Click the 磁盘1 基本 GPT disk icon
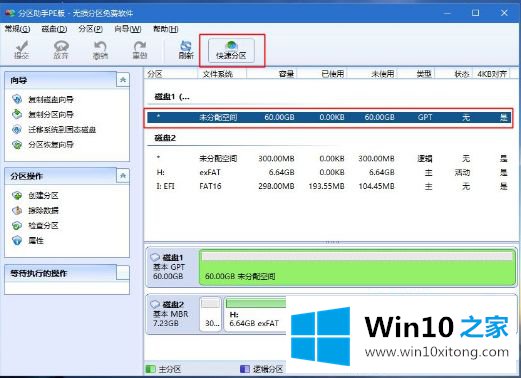Viewport: 521px width, 378px height. (x=155, y=257)
